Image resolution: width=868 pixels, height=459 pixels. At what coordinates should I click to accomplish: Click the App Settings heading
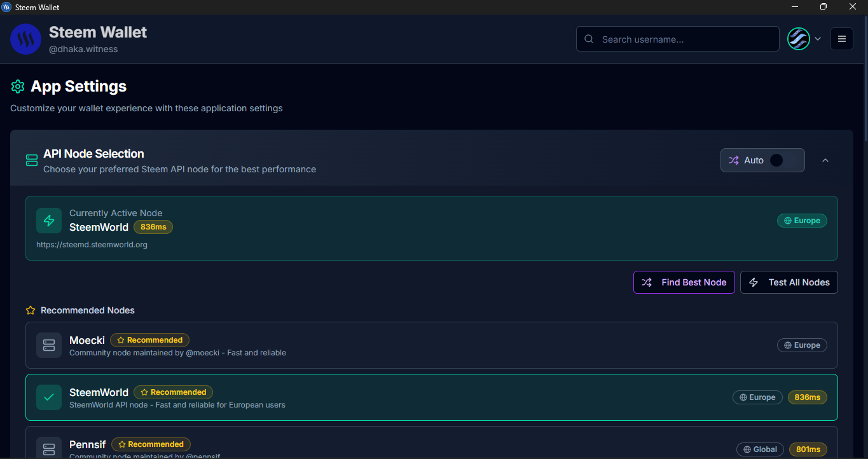pyautogui.click(x=79, y=86)
